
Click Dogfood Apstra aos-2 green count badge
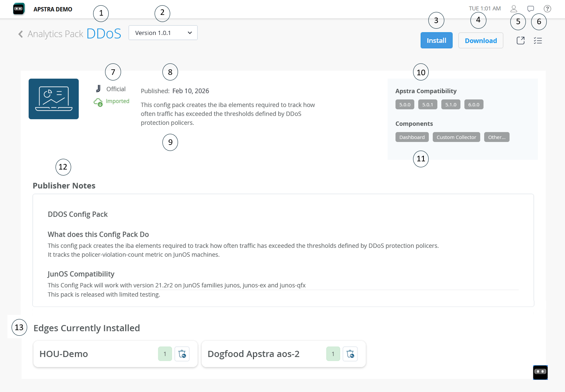point(333,354)
